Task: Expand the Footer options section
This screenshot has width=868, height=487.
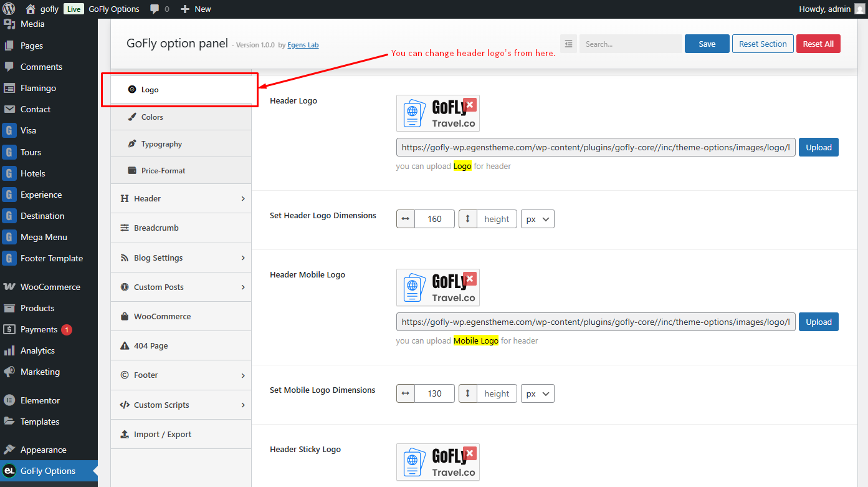Action: [181, 375]
